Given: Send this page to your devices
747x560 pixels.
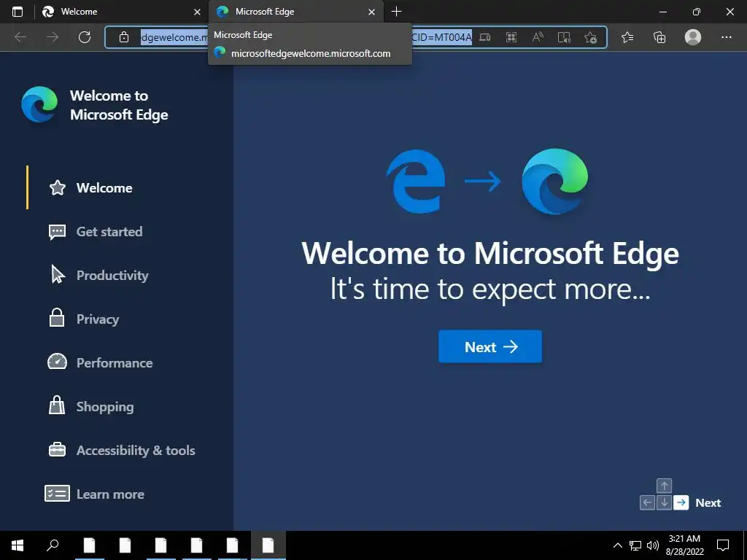Looking at the screenshot, I should pos(485,37).
